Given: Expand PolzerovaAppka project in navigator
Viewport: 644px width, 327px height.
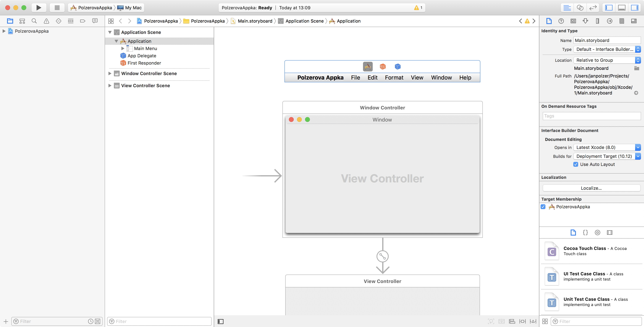Looking at the screenshot, I should point(4,31).
